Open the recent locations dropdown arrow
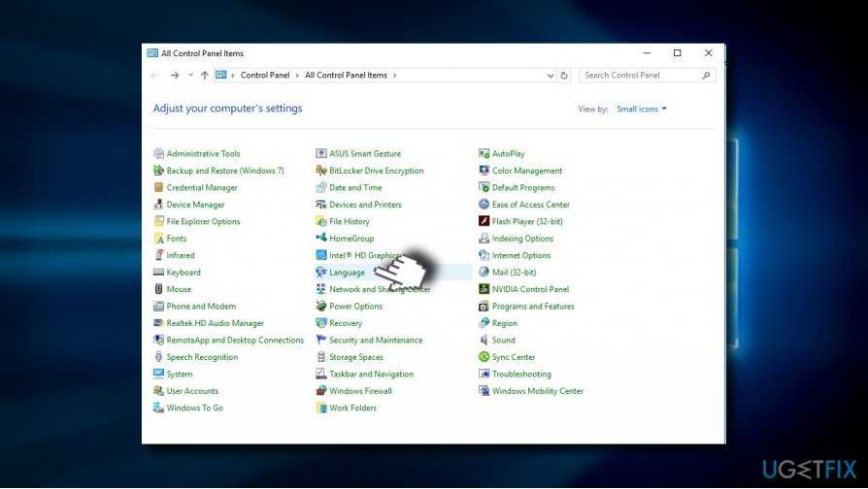Image resolution: width=868 pixels, height=489 pixels. tap(190, 76)
